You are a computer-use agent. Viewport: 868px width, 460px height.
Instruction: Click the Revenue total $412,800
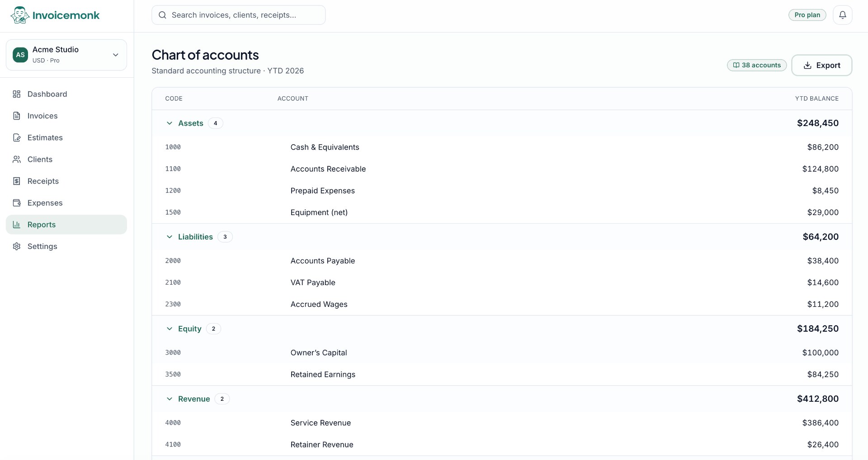[x=817, y=399]
